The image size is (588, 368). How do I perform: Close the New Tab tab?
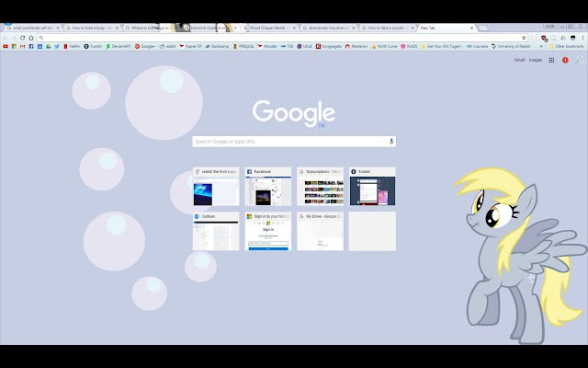[x=471, y=28]
